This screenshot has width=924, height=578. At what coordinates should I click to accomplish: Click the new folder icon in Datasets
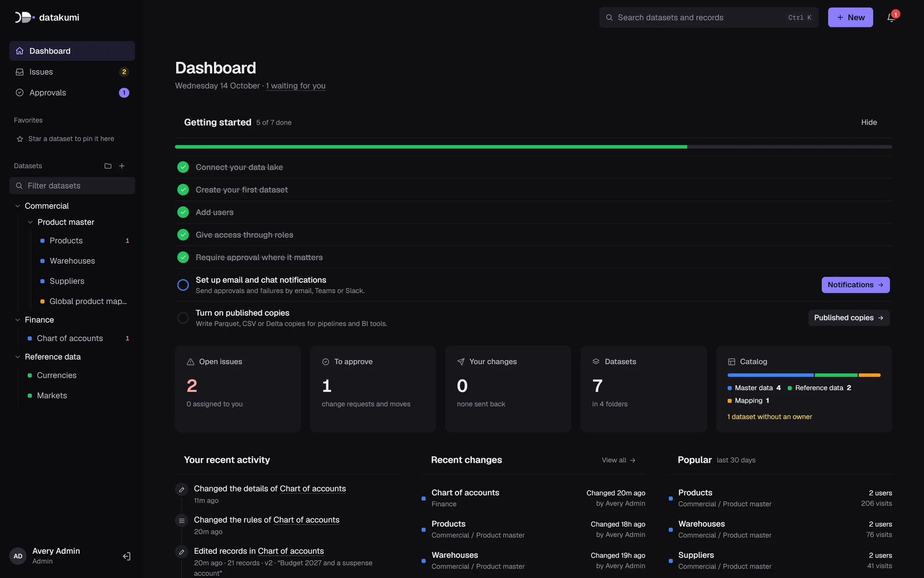(108, 166)
